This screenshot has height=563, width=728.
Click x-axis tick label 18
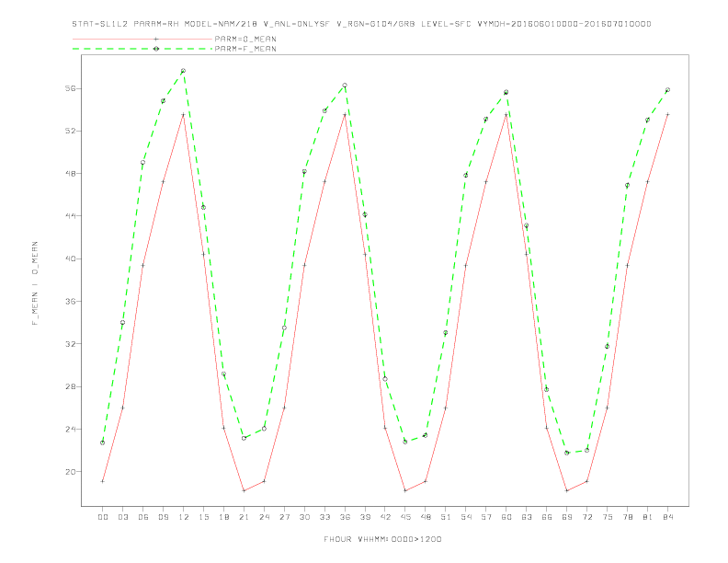pos(223,517)
